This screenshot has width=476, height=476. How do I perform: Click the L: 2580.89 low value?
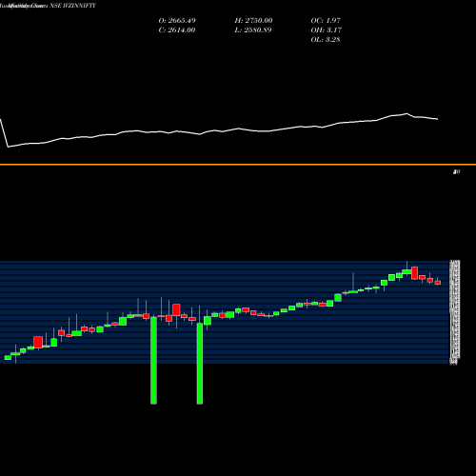253,30
